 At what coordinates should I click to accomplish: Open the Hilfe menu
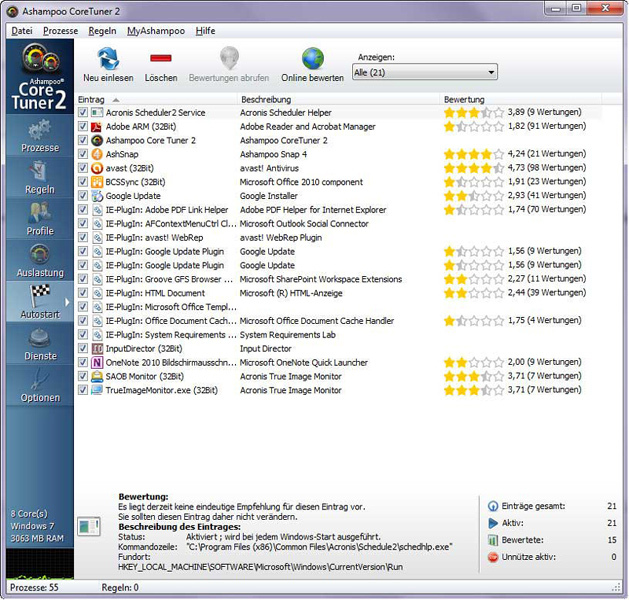(205, 31)
